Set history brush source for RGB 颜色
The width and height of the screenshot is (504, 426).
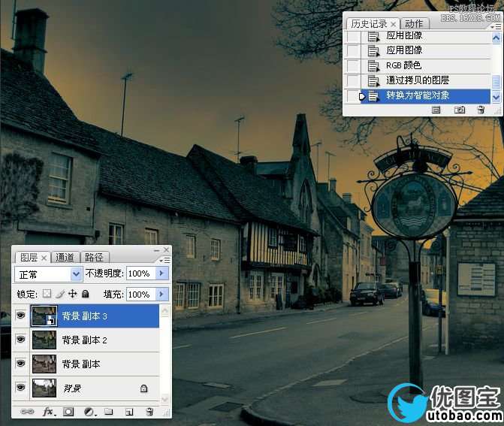pos(354,65)
